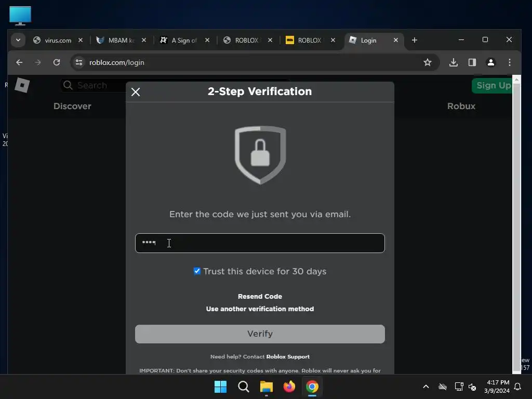Go back to previous page

click(x=19, y=62)
